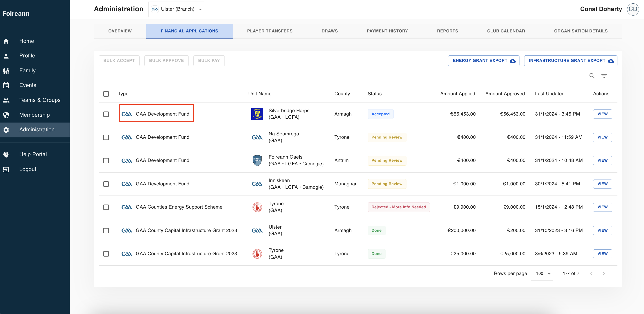Open the Membership shield icon
This screenshot has width=644, height=314.
point(6,115)
